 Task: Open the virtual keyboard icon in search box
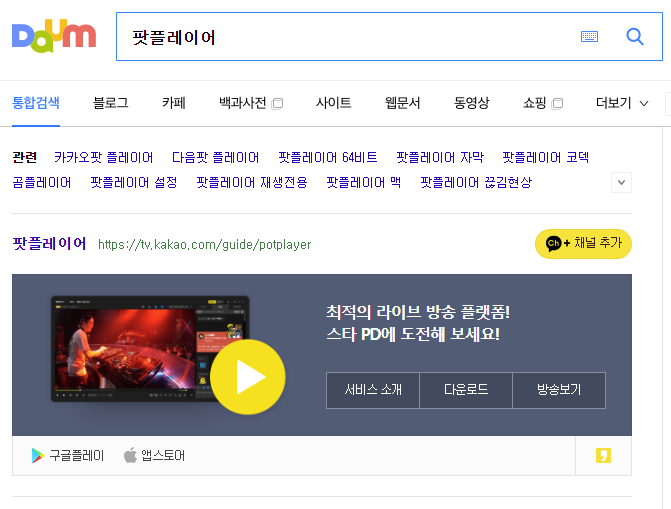589,37
